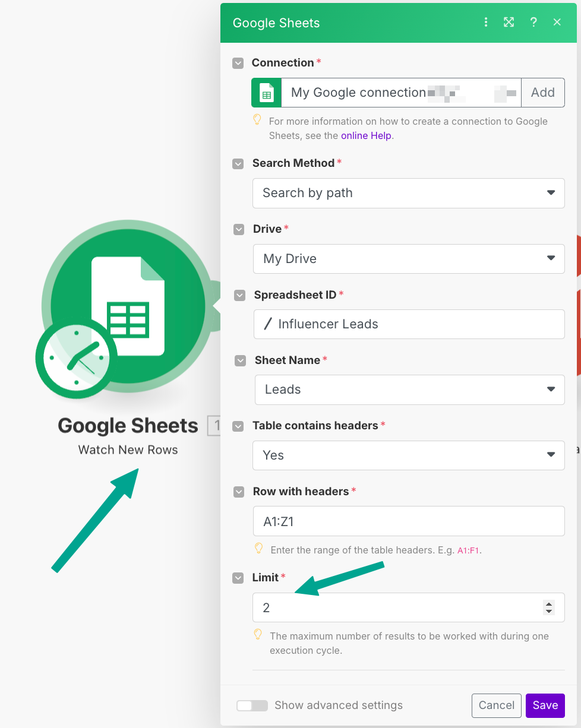The width and height of the screenshot is (581, 728).
Task: Open help via the question mark icon
Action: point(533,23)
